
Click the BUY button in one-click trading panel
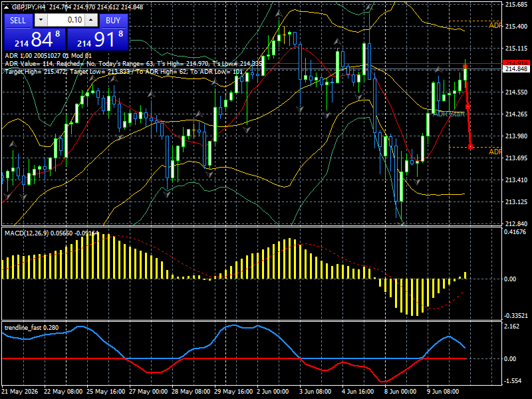pyautogui.click(x=113, y=21)
